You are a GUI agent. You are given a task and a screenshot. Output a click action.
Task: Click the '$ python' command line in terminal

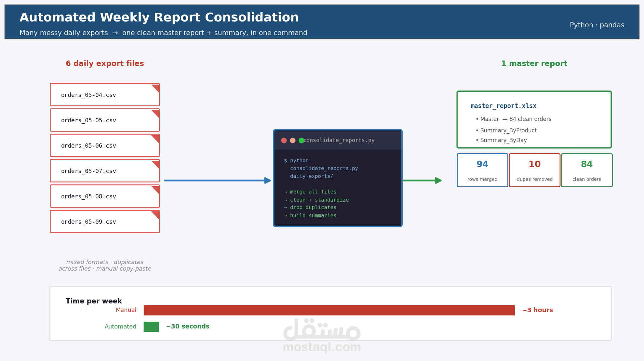click(296, 161)
